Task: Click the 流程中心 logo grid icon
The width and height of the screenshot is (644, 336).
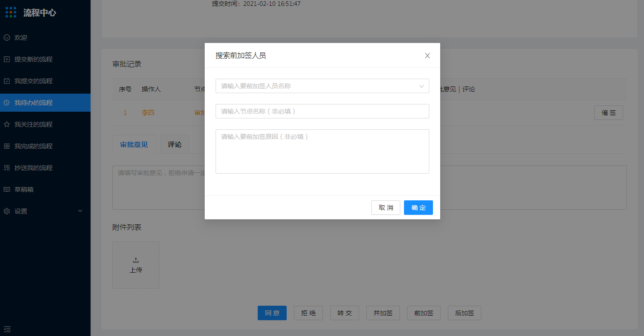Action: point(11,12)
